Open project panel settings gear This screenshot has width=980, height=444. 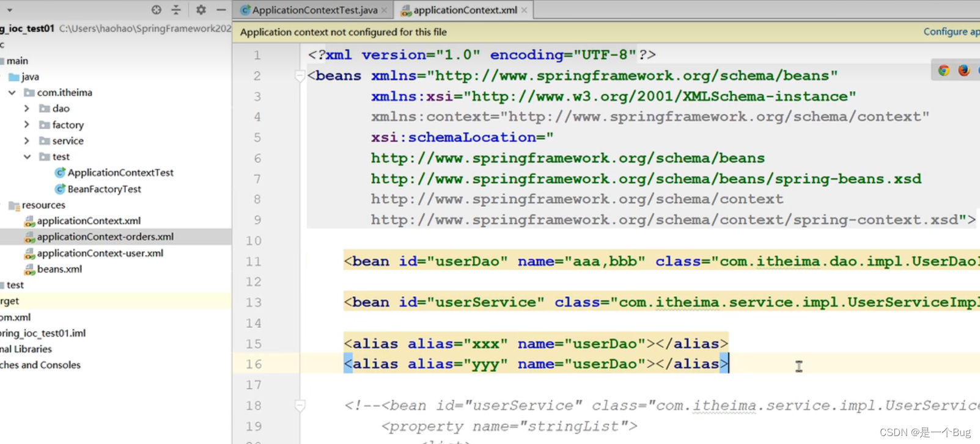[x=201, y=10]
